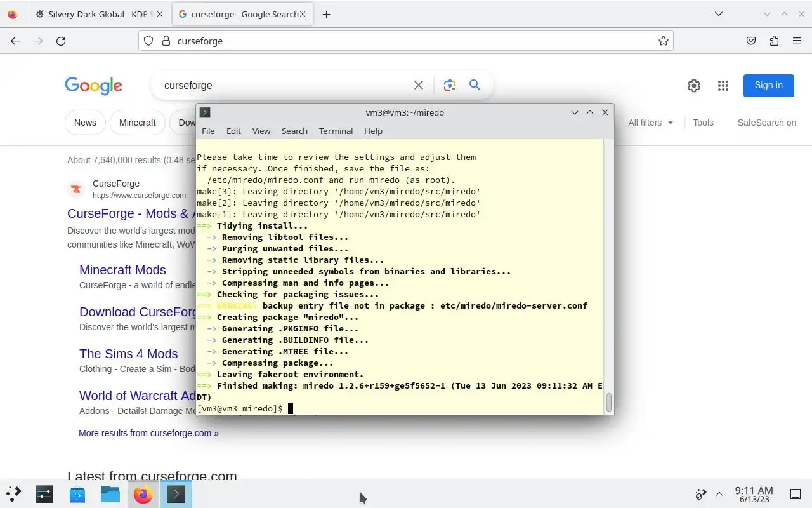Open the terminal File menu
Viewport: 812px width, 508px height.
(x=208, y=131)
